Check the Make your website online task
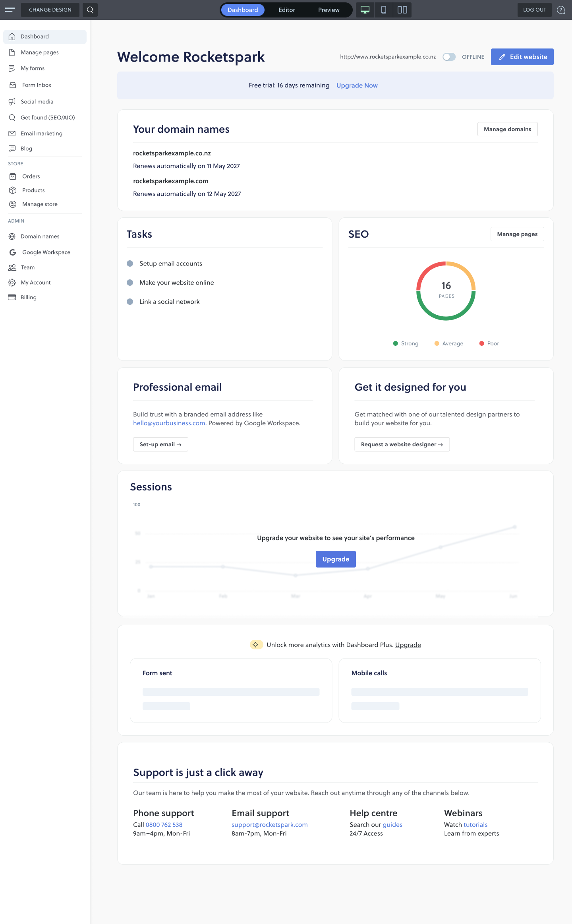The width and height of the screenshot is (572, 924). [x=130, y=283]
